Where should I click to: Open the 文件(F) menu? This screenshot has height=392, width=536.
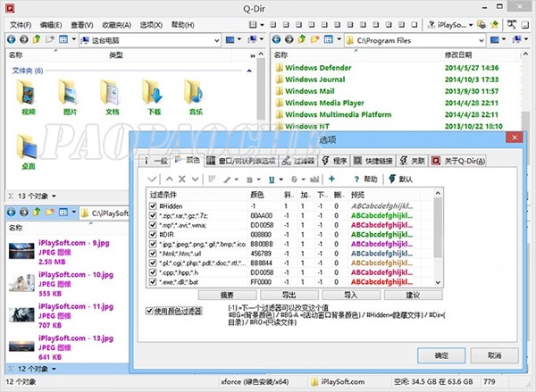(21, 25)
